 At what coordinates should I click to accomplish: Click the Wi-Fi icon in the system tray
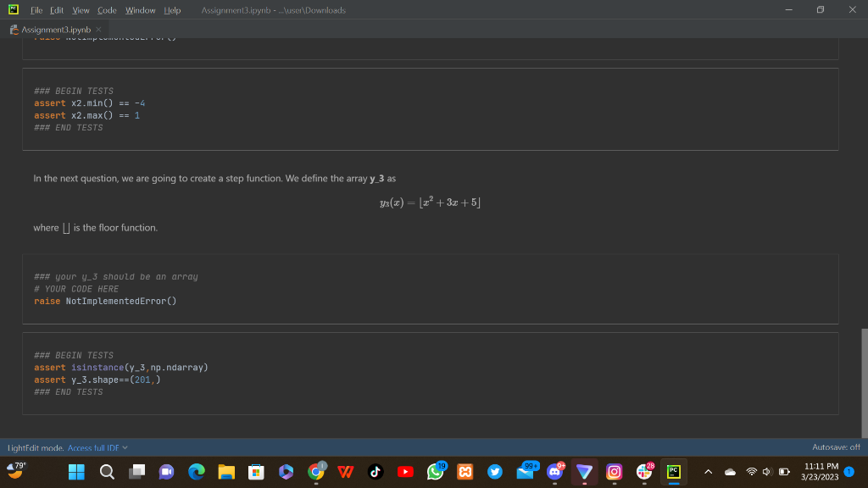(x=751, y=472)
